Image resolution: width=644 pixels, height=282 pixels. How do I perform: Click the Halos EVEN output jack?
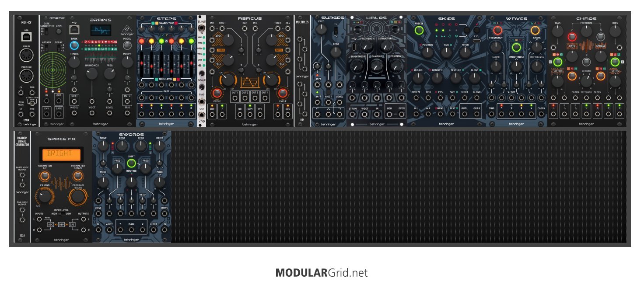[402, 115]
